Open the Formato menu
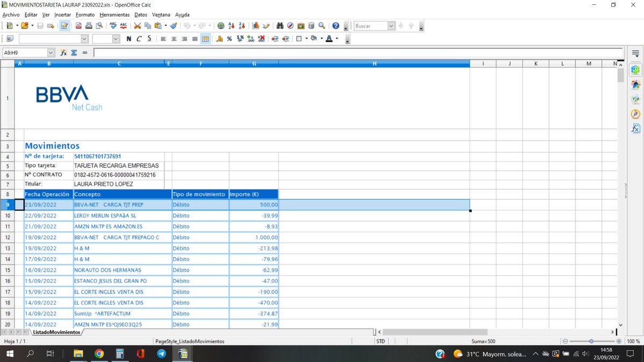The width and height of the screenshot is (644, 362). [85, 15]
